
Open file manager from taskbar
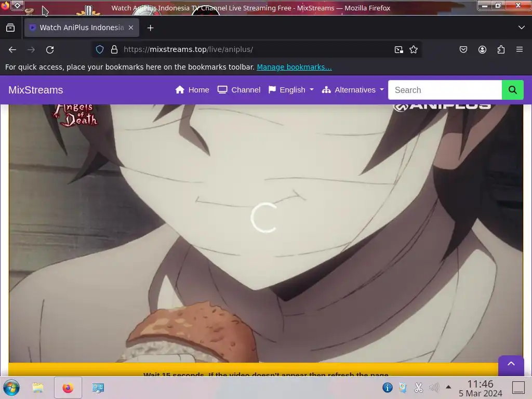(38, 388)
